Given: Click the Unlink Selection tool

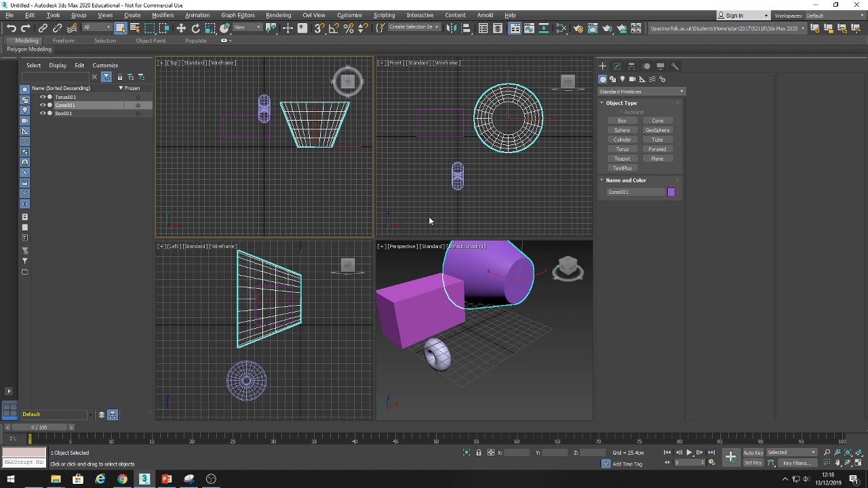Looking at the screenshot, I should point(58,28).
